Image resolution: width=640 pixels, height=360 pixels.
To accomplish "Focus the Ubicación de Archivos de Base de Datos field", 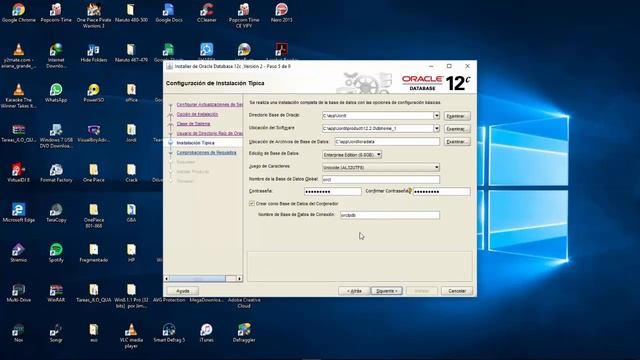I will click(387, 142).
